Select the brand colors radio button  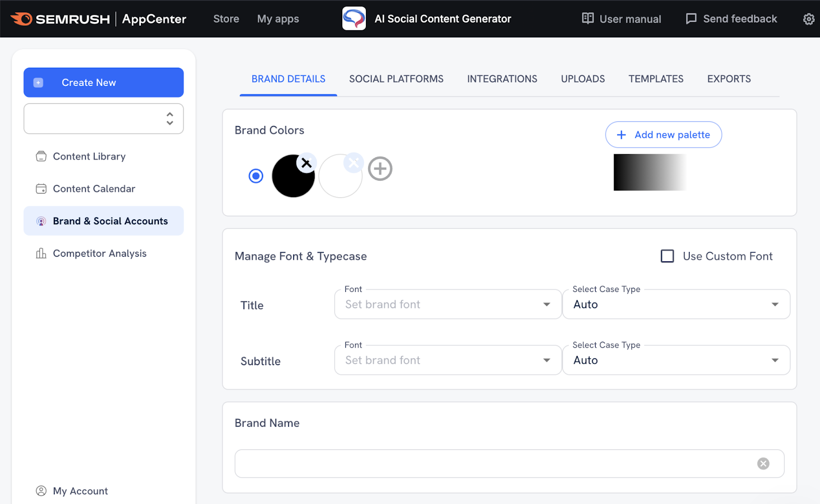(255, 176)
